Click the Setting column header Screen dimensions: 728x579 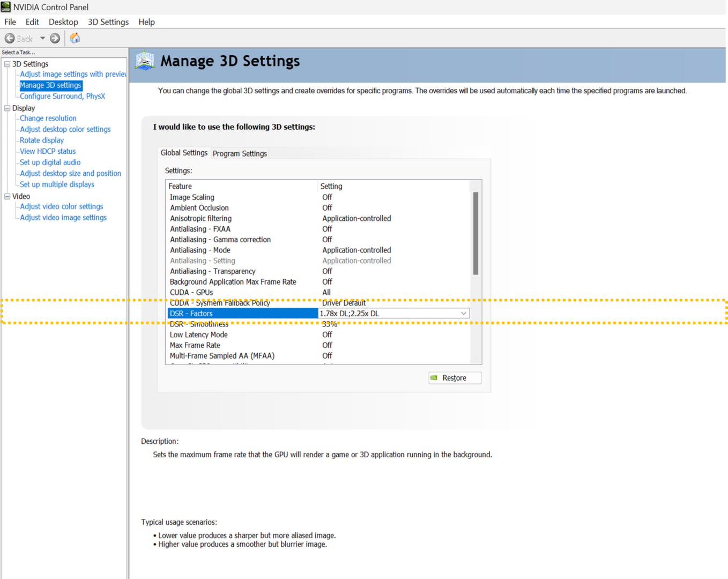click(x=393, y=186)
